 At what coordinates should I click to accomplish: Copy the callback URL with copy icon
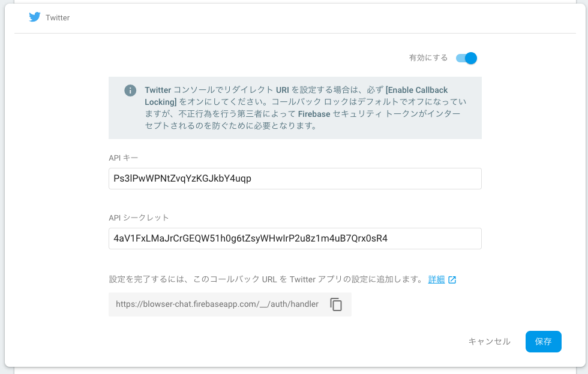336,304
